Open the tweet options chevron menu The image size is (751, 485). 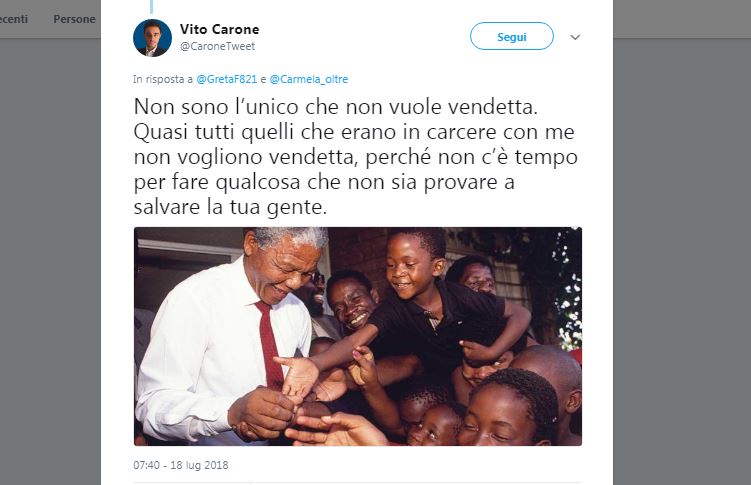(x=575, y=37)
